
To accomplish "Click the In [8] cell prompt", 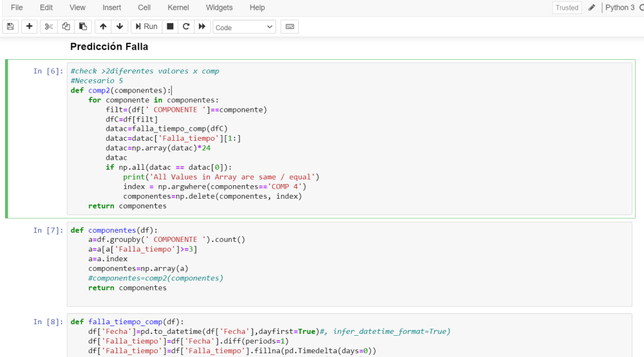I will [x=48, y=322].
